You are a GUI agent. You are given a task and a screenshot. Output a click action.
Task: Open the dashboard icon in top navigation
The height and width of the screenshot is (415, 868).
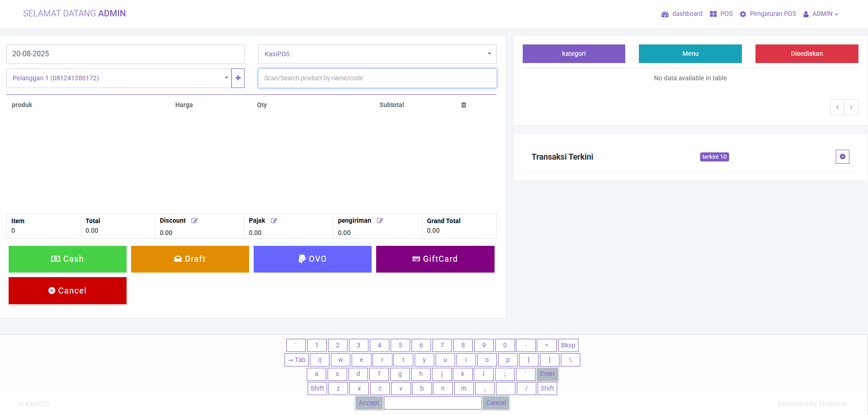pyautogui.click(x=665, y=14)
